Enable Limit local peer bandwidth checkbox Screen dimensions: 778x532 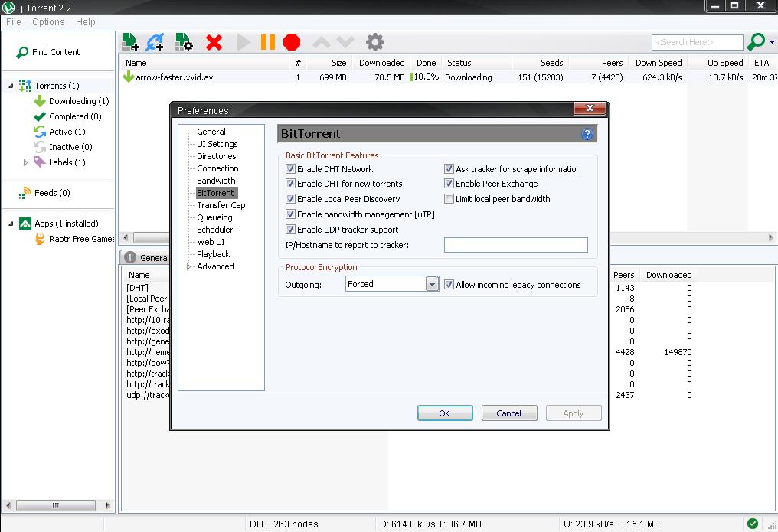click(x=449, y=199)
